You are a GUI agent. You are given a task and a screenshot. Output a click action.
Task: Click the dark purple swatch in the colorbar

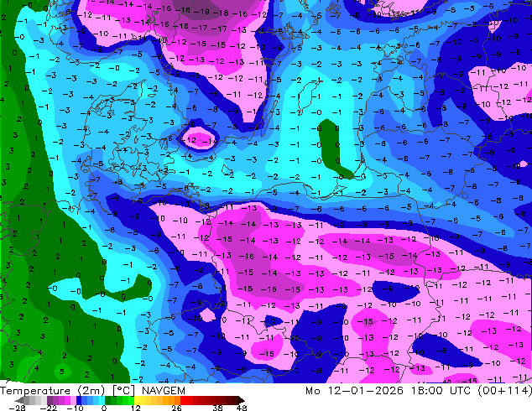50,400
